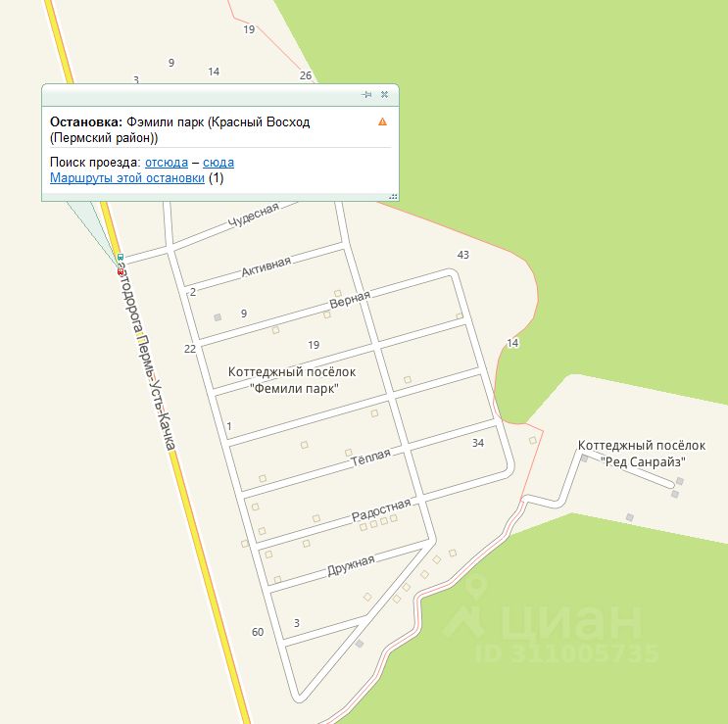Select the red bus stop marker

pos(121,272)
